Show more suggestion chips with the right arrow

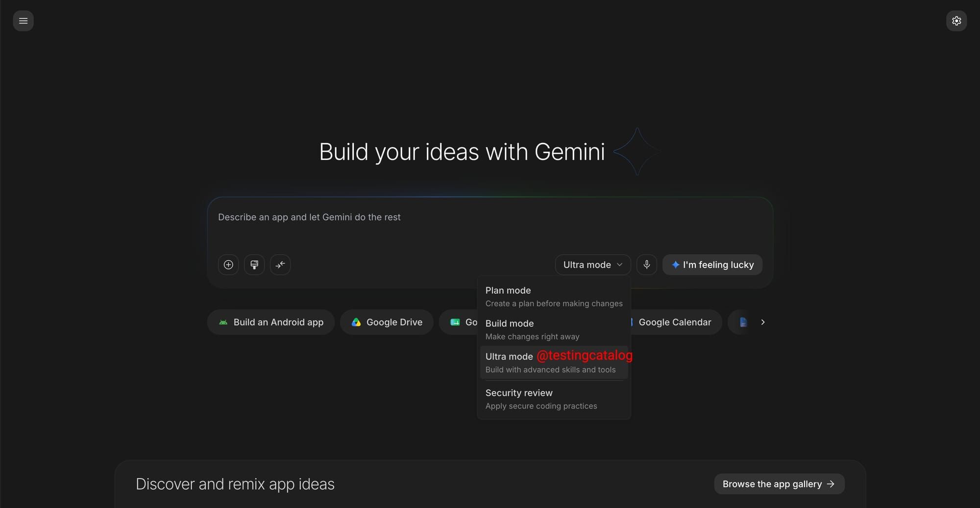pyautogui.click(x=762, y=322)
